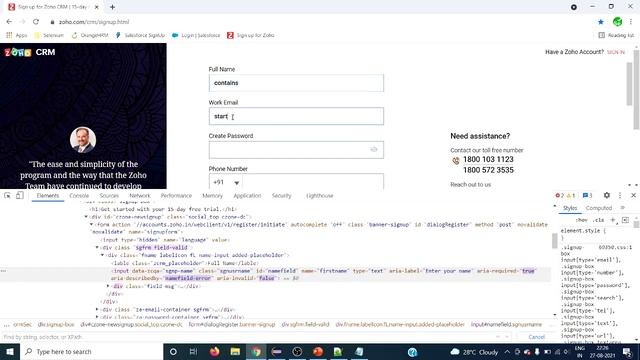Click the Windows Start button
The width and height of the screenshot is (640, 360).
click(x=10, y=351)
